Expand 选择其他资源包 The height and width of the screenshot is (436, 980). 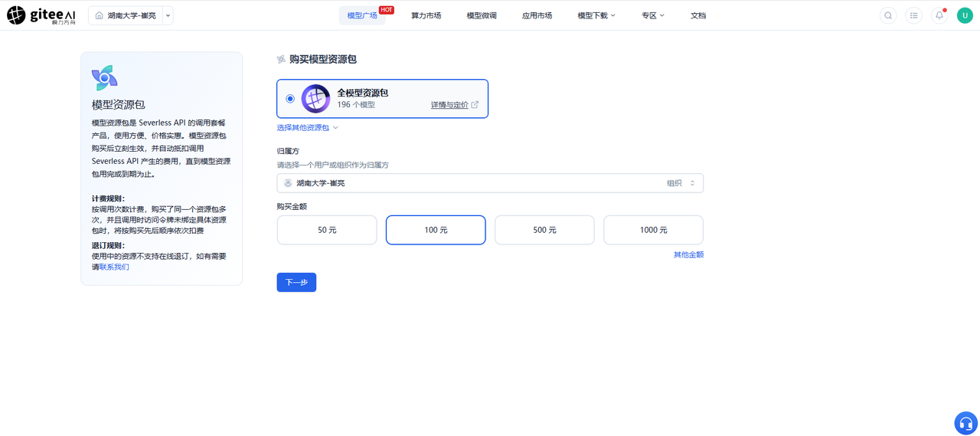point(308,128)
